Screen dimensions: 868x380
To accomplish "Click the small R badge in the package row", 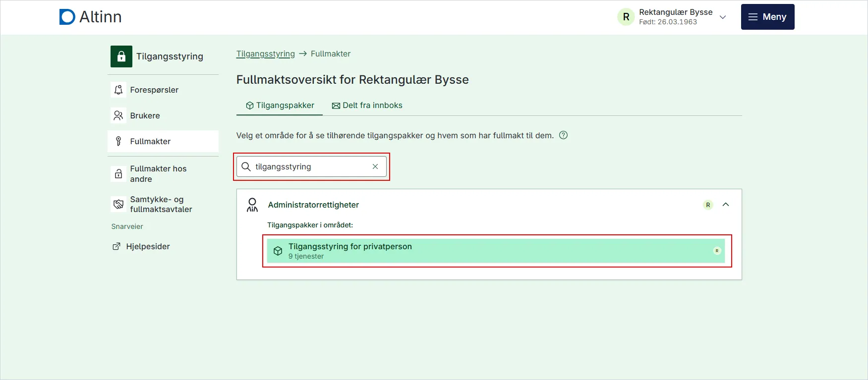I will coord(717,251).
